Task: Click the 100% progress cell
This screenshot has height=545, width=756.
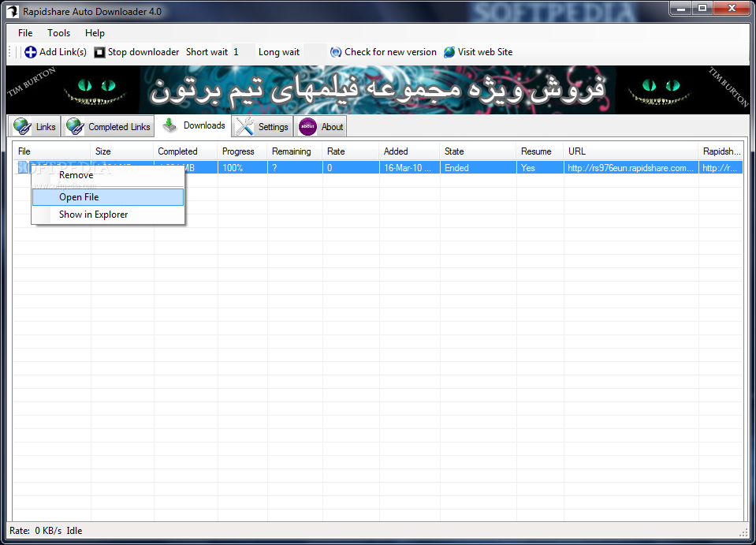Action: (243, 168)
